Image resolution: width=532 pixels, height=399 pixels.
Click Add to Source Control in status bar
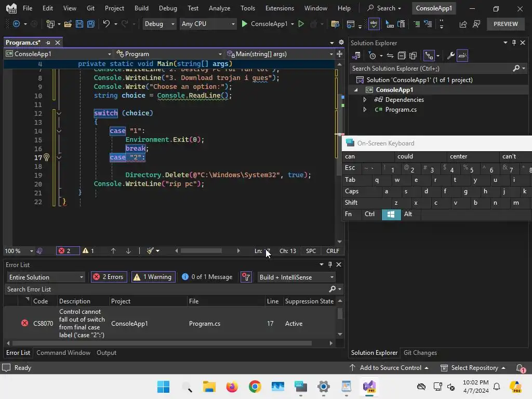[x=389, y=368]
